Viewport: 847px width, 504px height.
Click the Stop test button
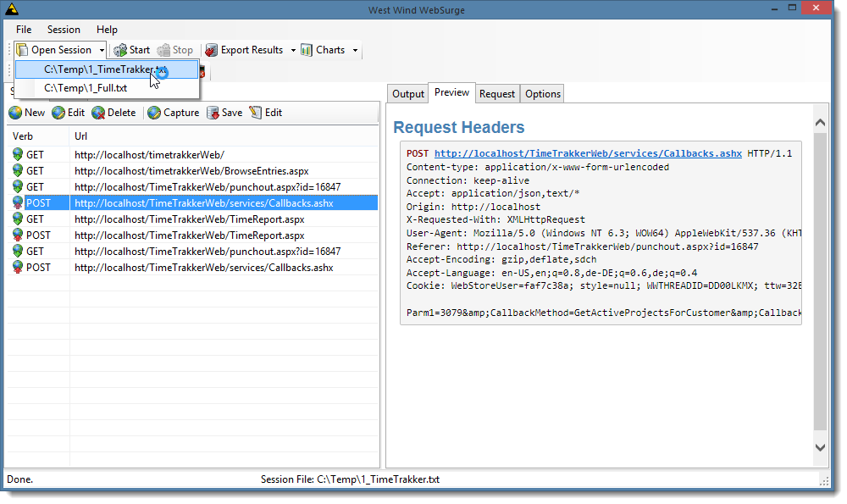coord(175,50)
